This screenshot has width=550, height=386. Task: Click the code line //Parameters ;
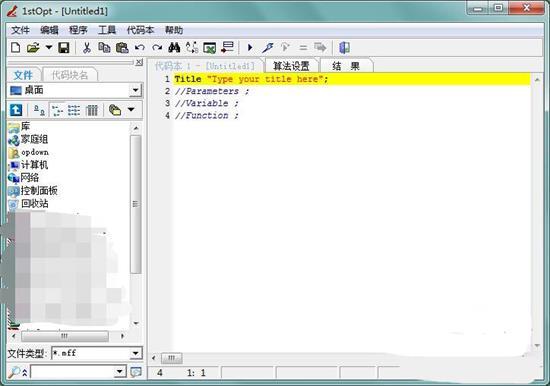pos(212,91)
